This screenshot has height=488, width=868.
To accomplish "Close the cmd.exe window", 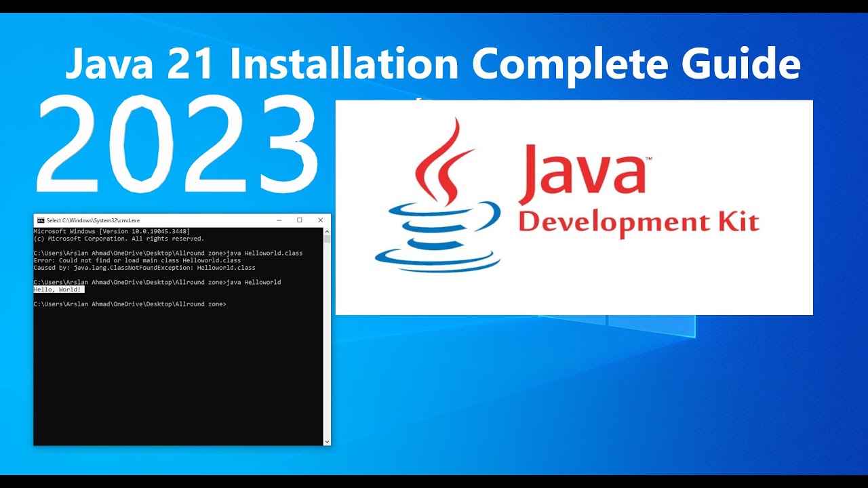I will [321, 220].
